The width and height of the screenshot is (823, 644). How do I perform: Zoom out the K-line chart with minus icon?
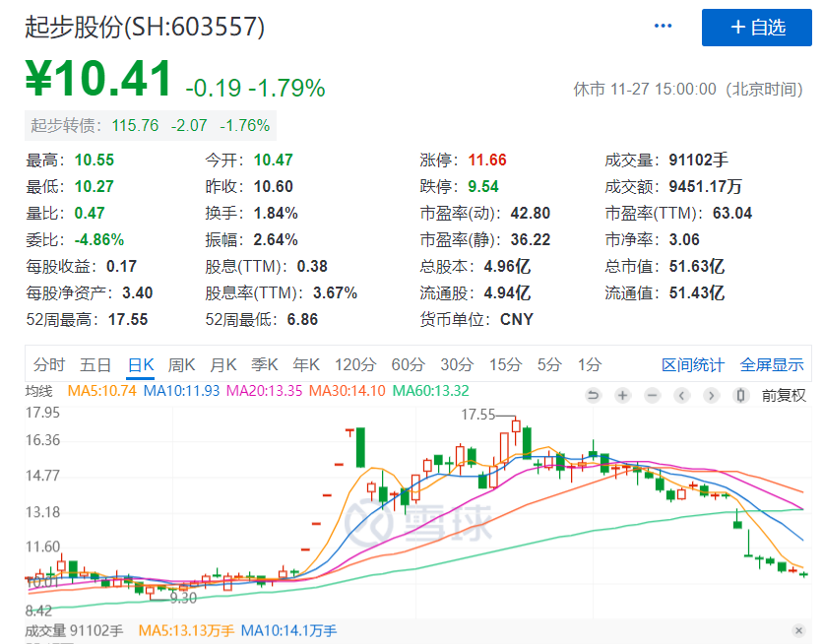(652, 395)
